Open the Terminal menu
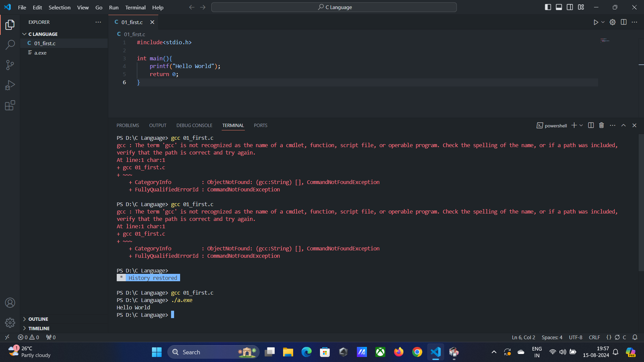 [135, 7]
